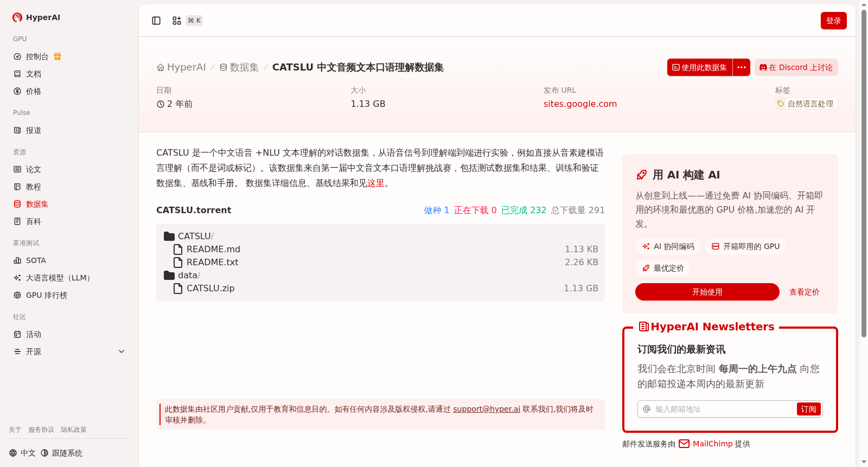Click the data folder icon
Image resolution: width=868 pixels, height=467 pixels.
click(x=169, y=275)
